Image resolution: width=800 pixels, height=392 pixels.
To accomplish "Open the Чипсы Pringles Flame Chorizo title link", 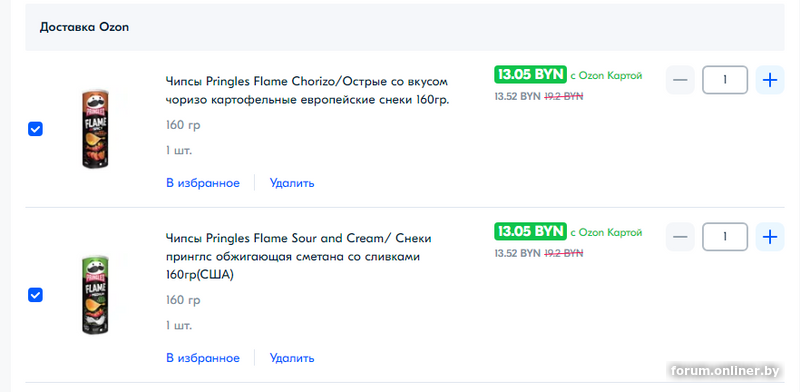I will [x=308, y=90].
